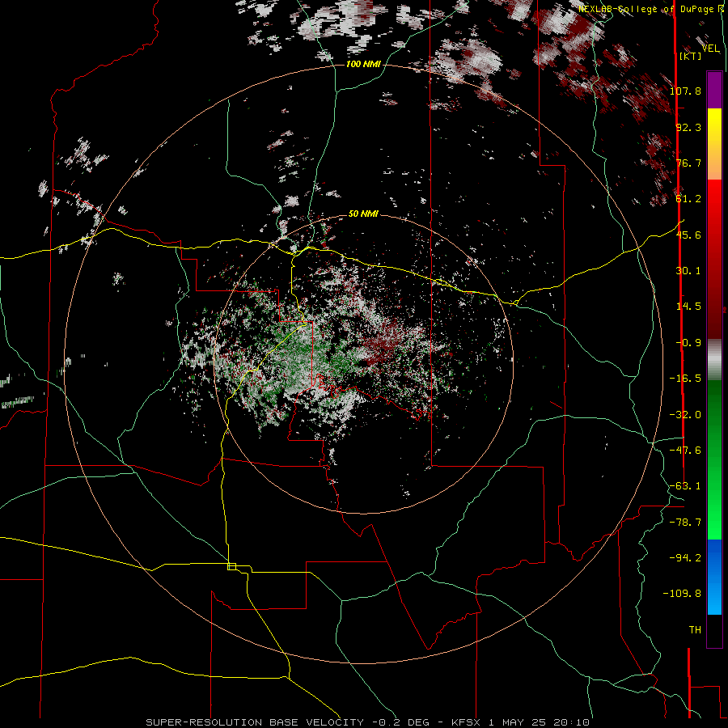728x728 pixels.
Task: Select the -78.7 velocity scale value
Action: (x=685, y=523)
